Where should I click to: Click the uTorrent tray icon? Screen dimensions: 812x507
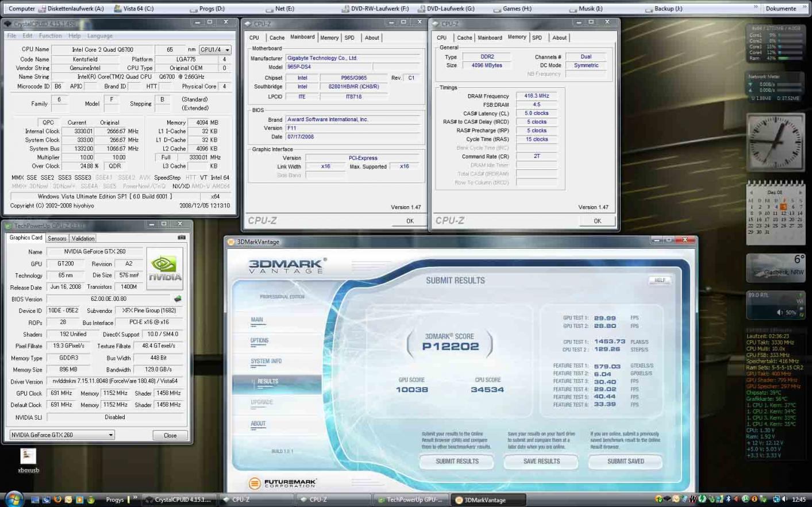(745, 499)
